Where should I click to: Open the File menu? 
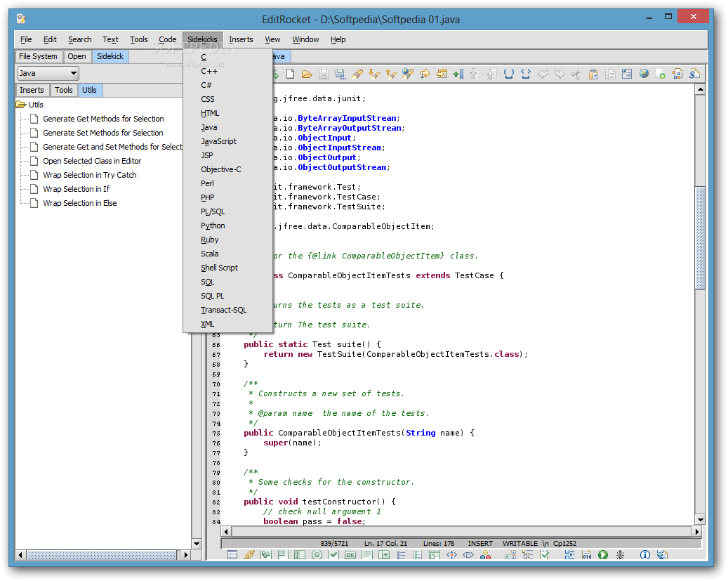[26, 39]
